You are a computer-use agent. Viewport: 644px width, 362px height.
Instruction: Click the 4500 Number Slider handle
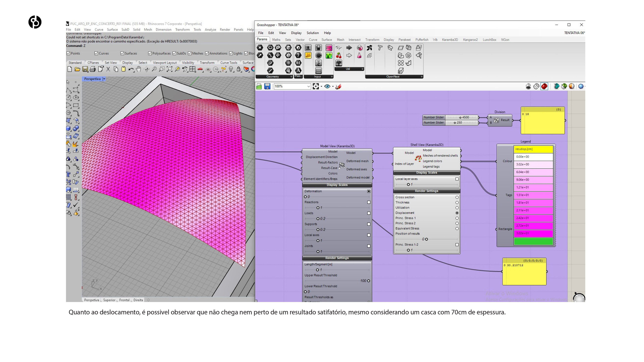coord(460,117)
